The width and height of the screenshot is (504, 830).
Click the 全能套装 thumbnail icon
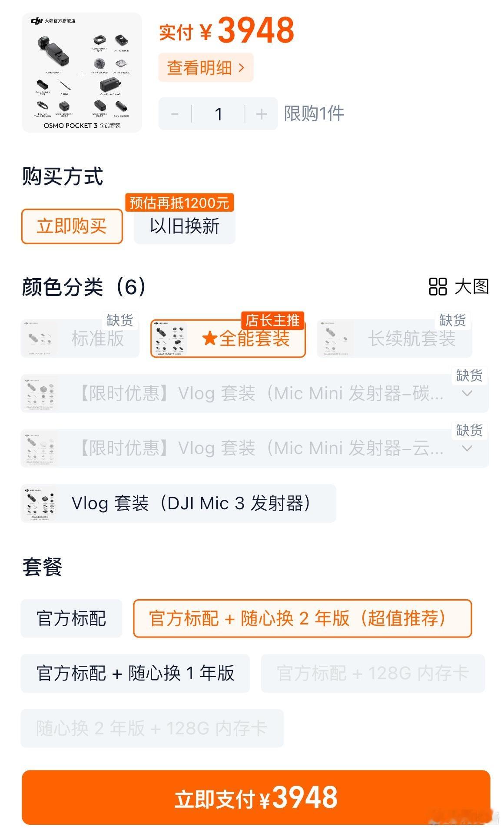[169, 339]
